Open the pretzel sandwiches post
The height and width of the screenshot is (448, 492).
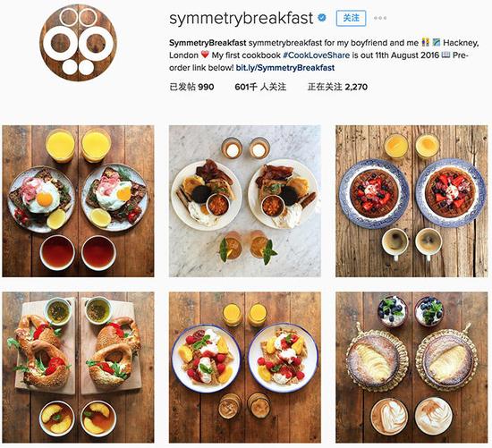point(78,368)
